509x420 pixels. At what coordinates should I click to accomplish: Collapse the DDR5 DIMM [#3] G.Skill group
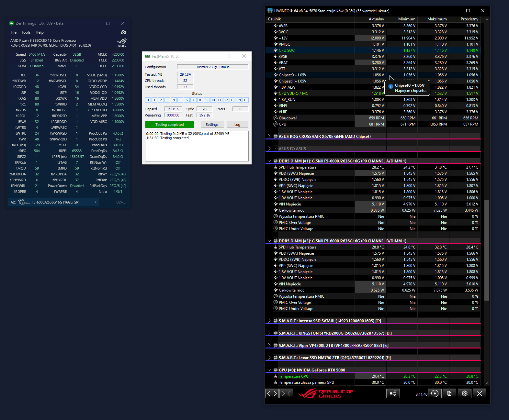[x=269, y=241]
